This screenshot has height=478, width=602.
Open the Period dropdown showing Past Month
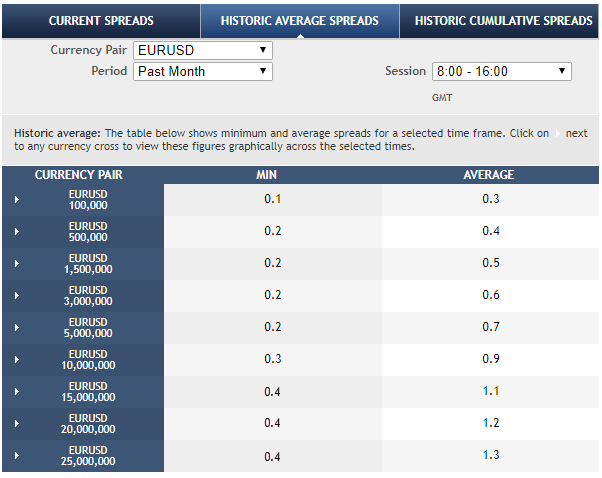202,71
